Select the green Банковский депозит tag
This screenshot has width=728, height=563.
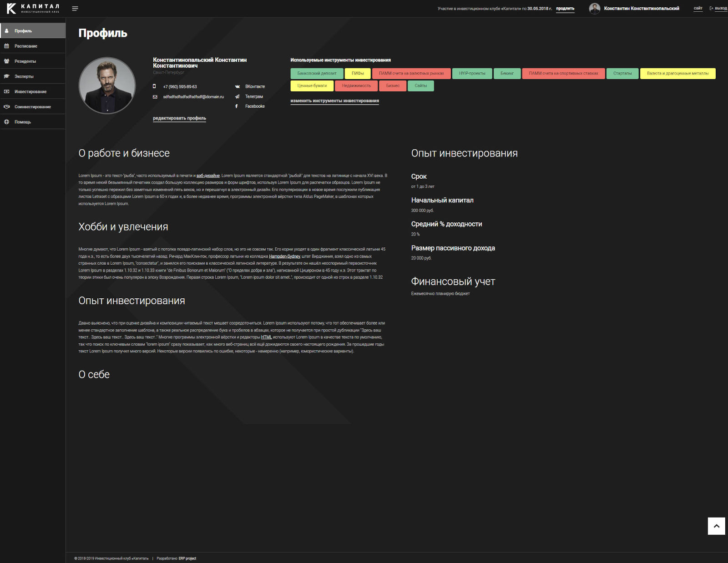pos(317,74)
